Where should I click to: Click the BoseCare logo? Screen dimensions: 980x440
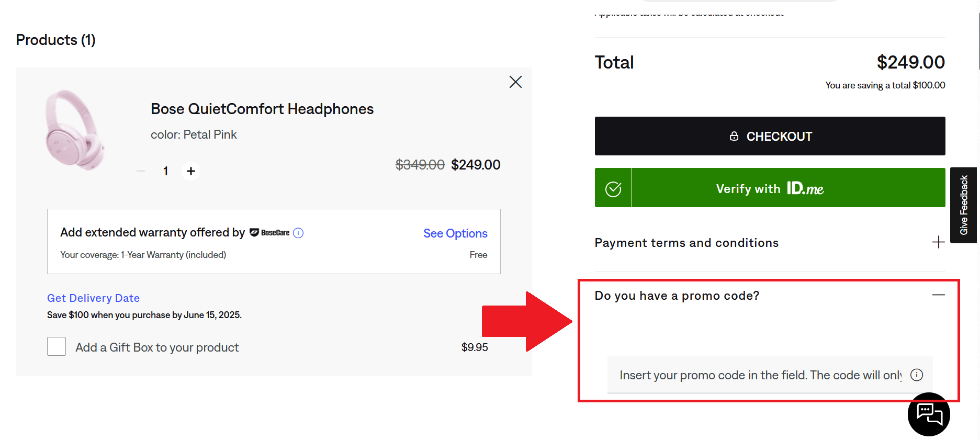(269, 233)
